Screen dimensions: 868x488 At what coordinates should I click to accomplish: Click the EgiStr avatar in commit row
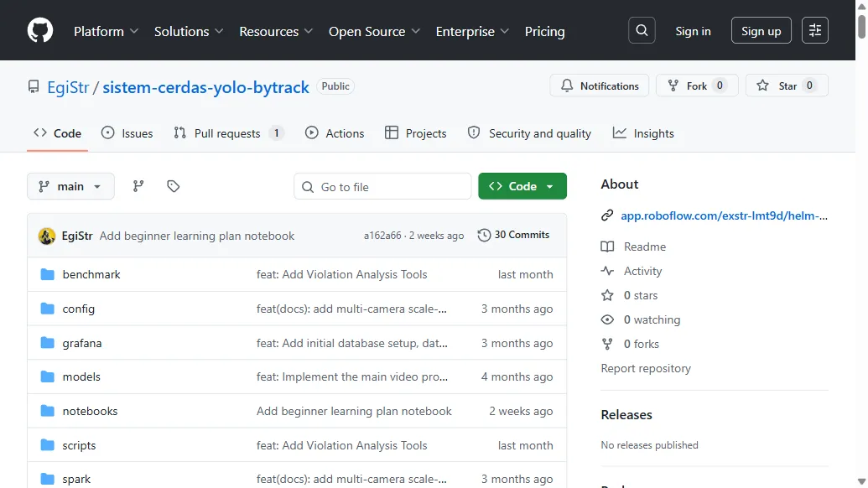click(46, 236)
